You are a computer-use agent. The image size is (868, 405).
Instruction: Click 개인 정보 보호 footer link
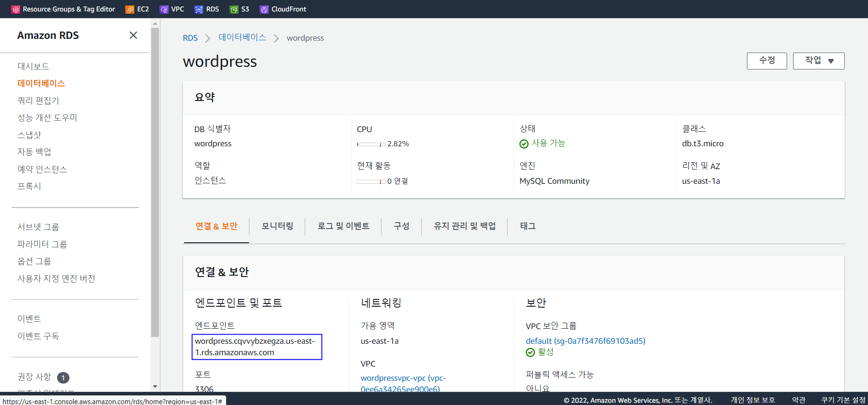tap(753, 400)
